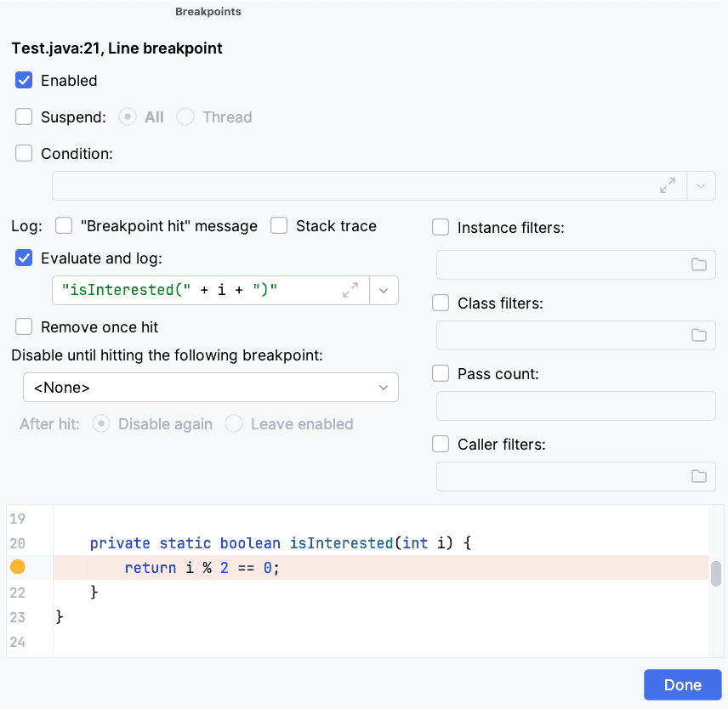Open the Condition history dropdown arrow
The height and width of the screenshot is (709, 728).
tap(701, 186)
